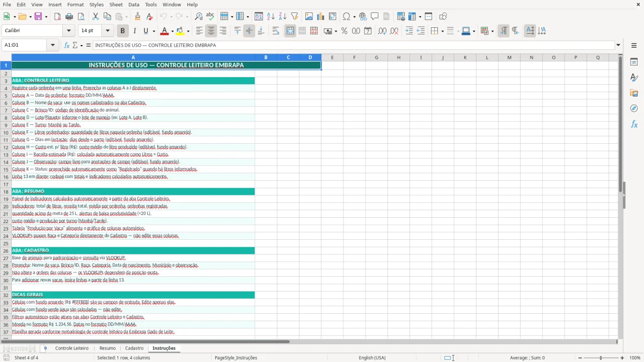Apply the yellow background color swatch
The height and width of the screenshot is (362, 644).
pyautogui.click(x=180, y=31)
